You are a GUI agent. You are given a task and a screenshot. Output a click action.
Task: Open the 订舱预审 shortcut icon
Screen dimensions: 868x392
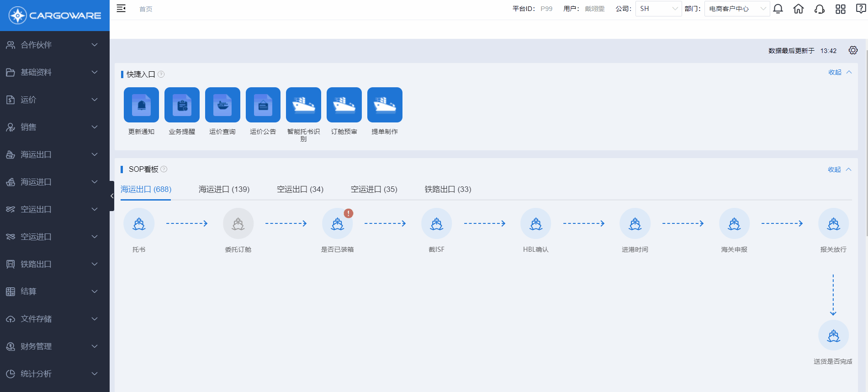[x=344, y=105]
